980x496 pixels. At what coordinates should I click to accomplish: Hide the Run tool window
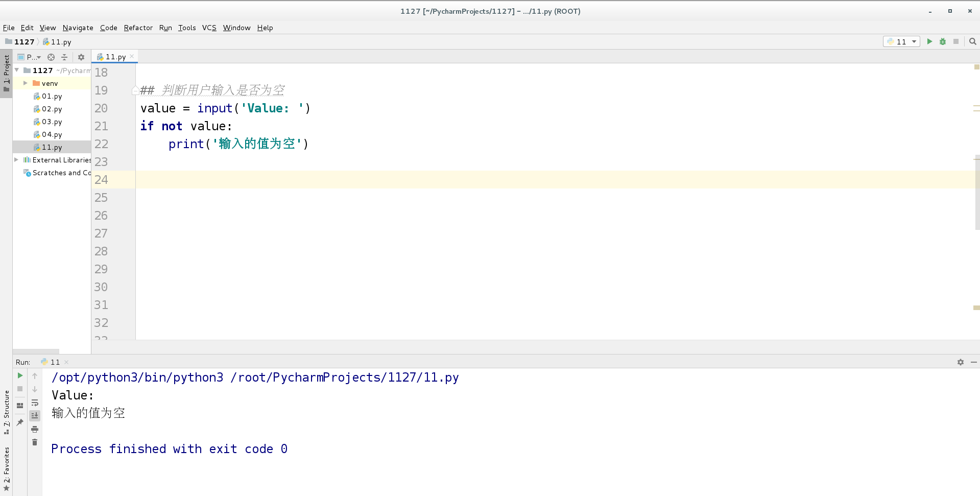pos(974,362)
